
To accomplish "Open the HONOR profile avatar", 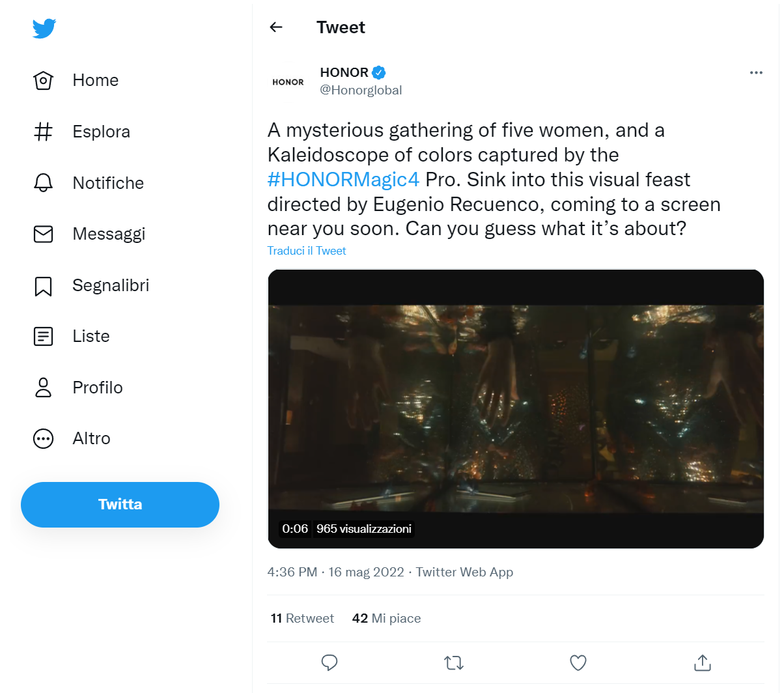I will point(288,82).
